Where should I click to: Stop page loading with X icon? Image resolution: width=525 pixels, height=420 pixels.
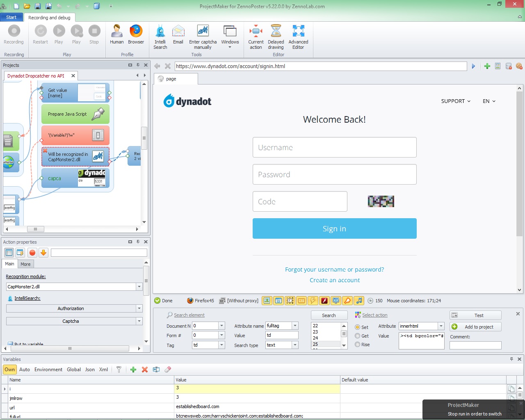(x=168, y=66)
